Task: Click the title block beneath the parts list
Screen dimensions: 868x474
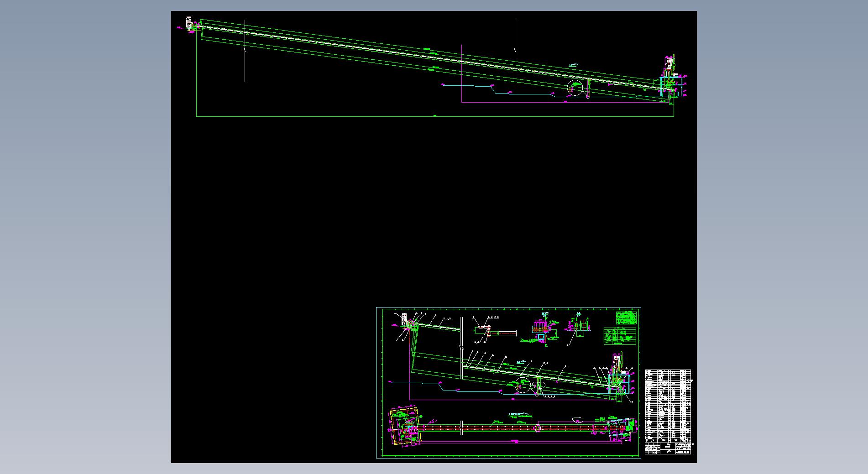Action: point(668,448)
